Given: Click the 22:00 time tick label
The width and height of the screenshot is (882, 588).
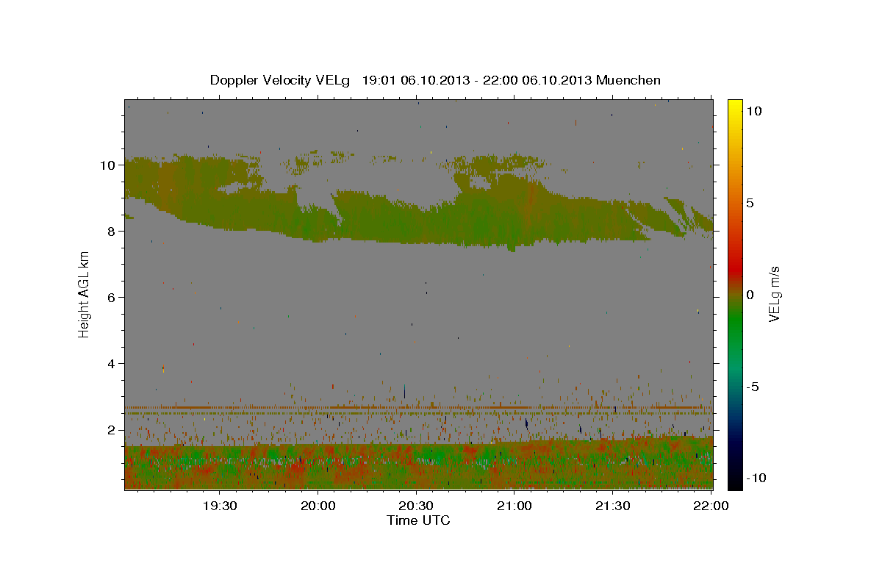Looking at the screenshot, I should point(711,506).
